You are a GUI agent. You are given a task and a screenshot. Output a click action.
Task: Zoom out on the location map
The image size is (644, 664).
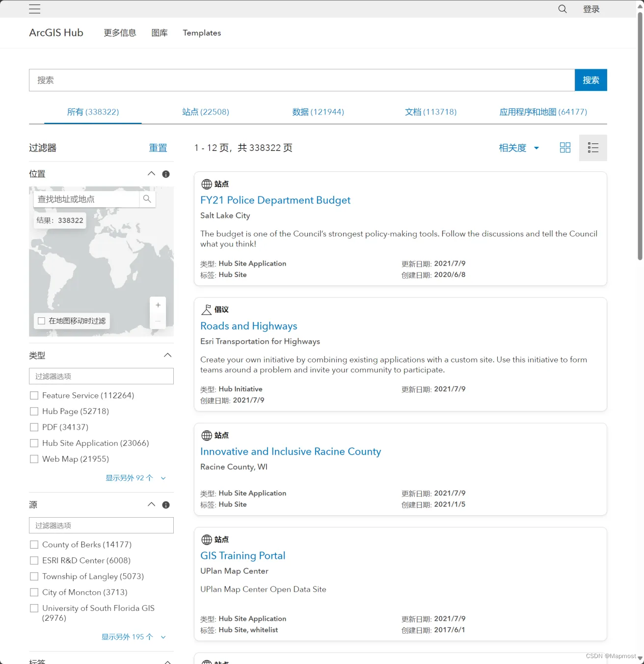tap(158, 321)
